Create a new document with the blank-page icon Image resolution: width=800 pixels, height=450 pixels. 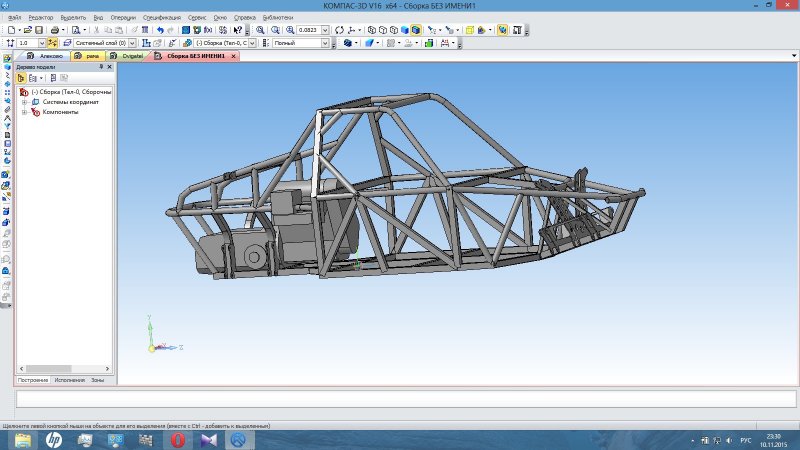tap(11, 30)
